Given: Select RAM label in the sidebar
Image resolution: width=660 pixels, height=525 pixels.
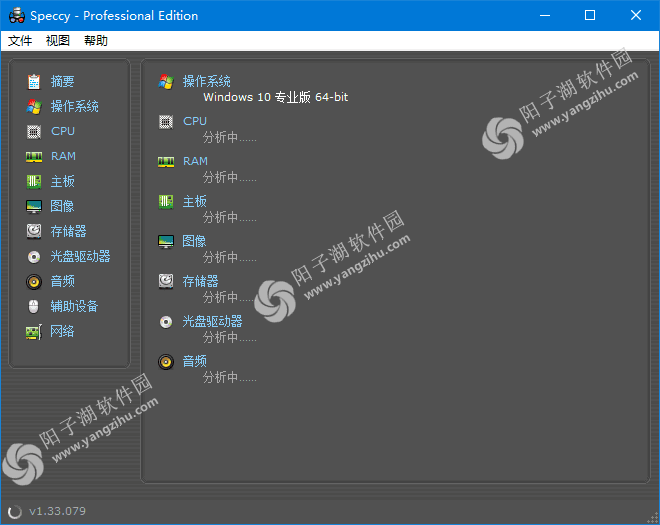Looking at the screenshot, I should pyautogui.click(x=64, y=156).
